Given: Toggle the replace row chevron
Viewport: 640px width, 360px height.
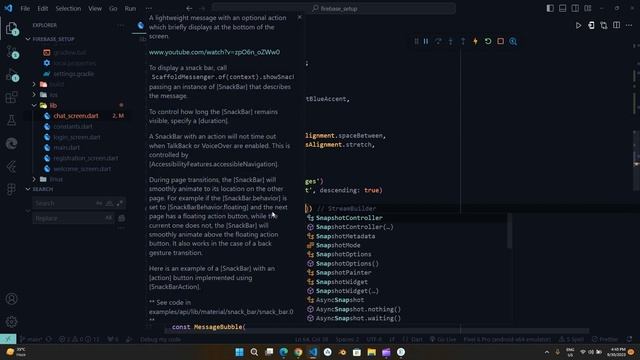Looking at the screenshot, I should click(28, 211).
